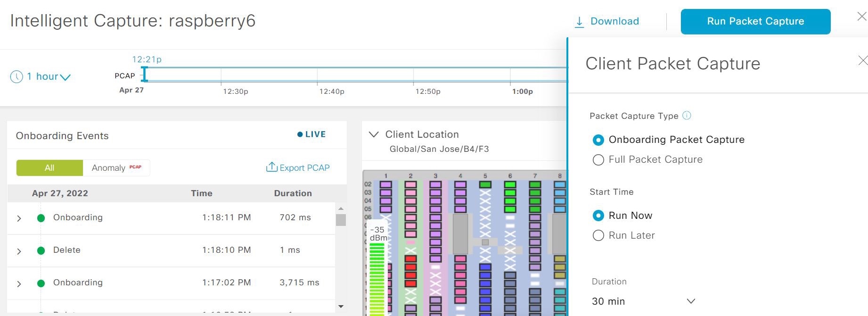This screenshot has width=868, height=316.
Task: Click the events list scroll down arrow
Action: pyautogui.click(x=341, y=307)
